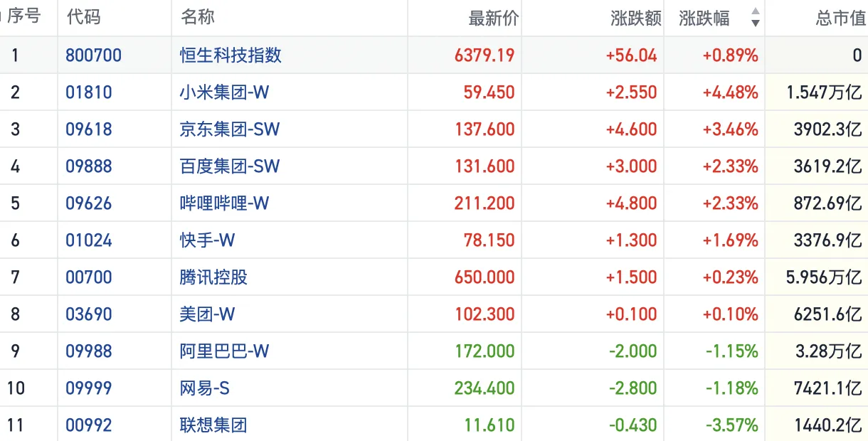Click stock code 01024 for 快手

click(89, 240)
